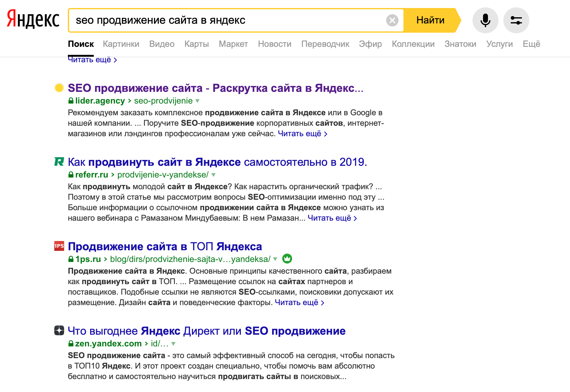Open the search settings sliders icon
This screenshot has height=392, width=570.
tap(516, 20)
